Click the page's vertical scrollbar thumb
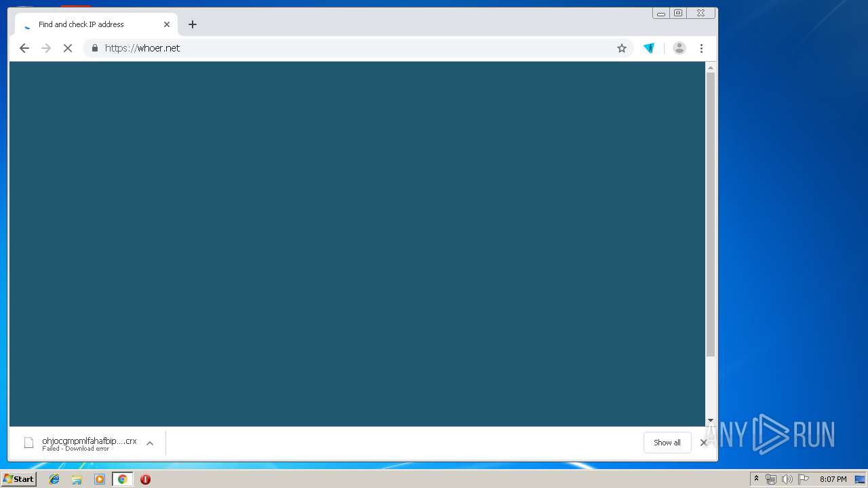The image size is (868, 488). (x=711, y=214)
